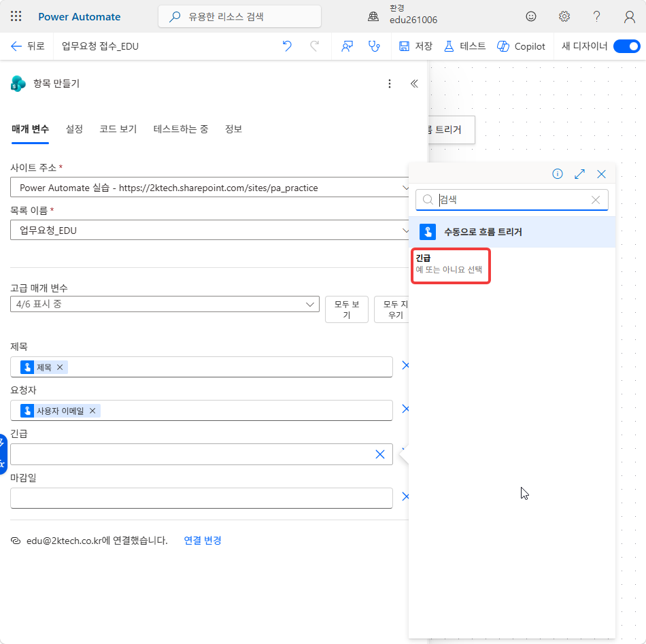
Task: Click the 연결 변경 link
Action: coord(202,540)
